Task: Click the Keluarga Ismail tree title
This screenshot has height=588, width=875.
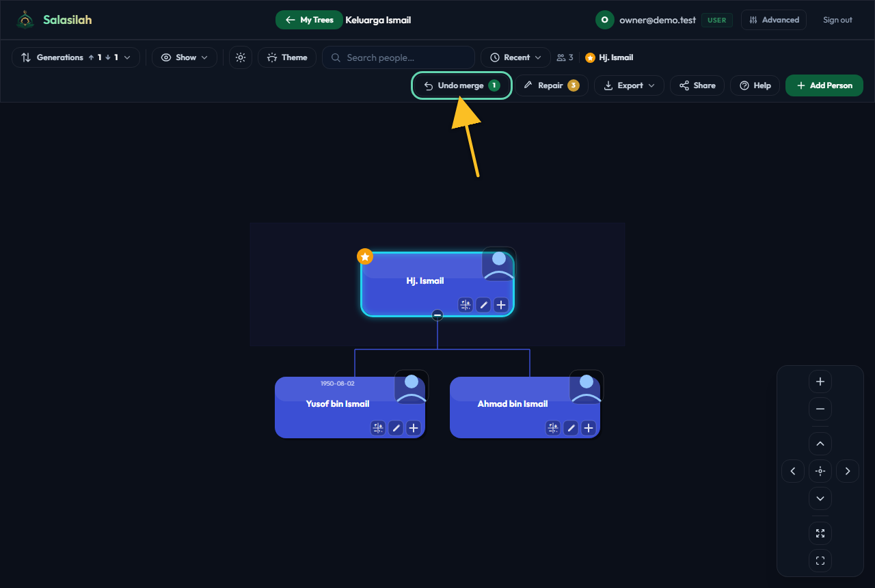Action: coord(378,20)
